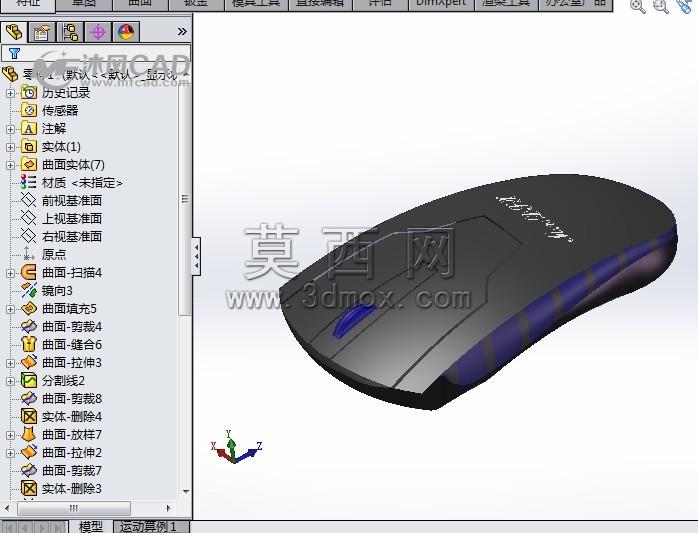Open the PropertyManager tab icon
698x533 pixels.
click(41, 32)
